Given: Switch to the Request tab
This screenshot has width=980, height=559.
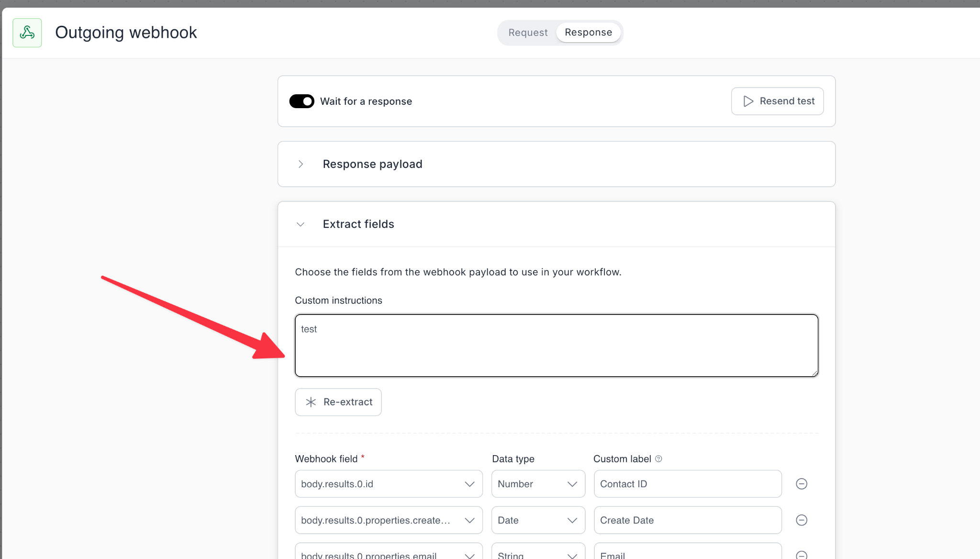Looking at the screenshot, I should tap(528, 33).
